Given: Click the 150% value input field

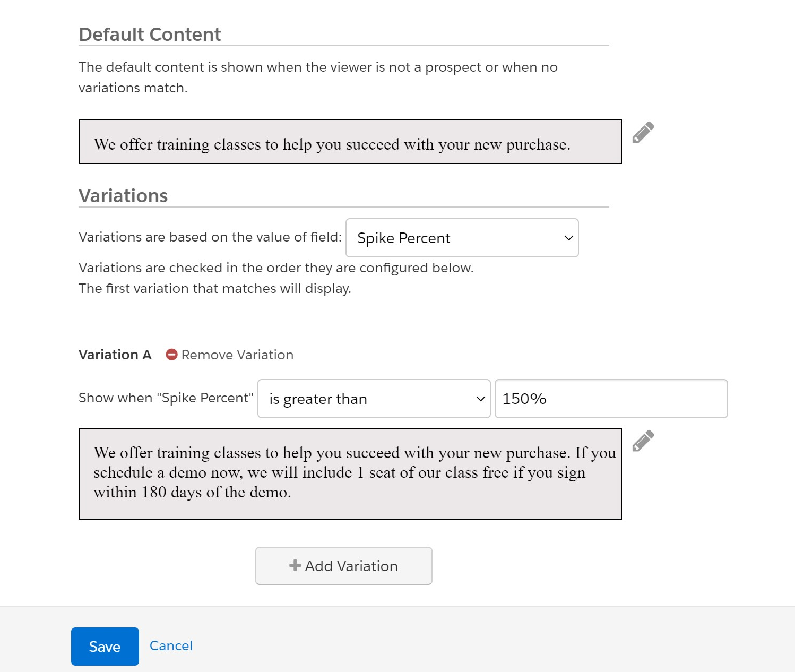Looking at the screenshot, I should 611,399.
